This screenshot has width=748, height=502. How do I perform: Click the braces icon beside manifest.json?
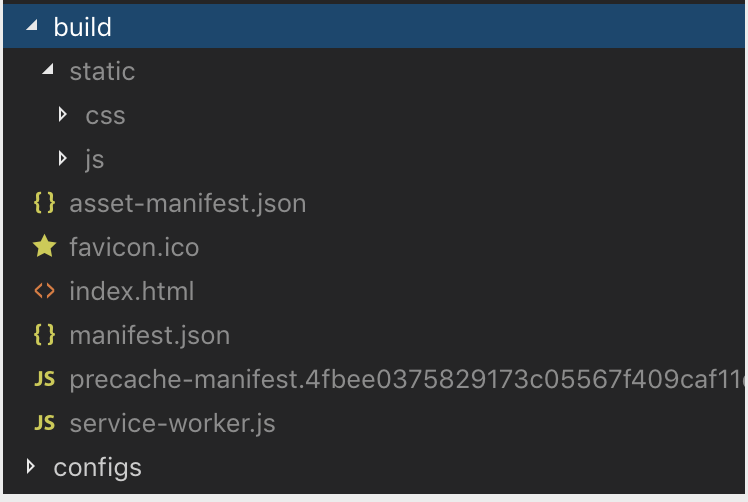(44, 335)
